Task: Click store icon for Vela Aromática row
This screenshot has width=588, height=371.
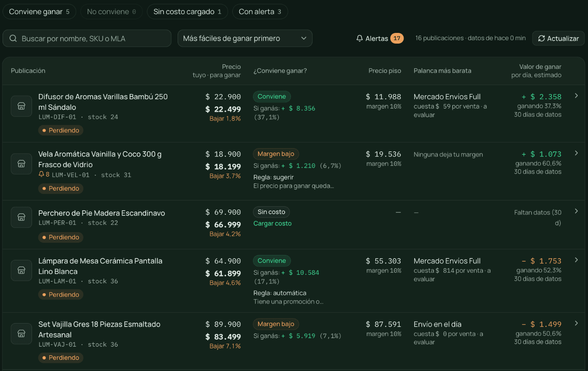Action: [21, 164]
